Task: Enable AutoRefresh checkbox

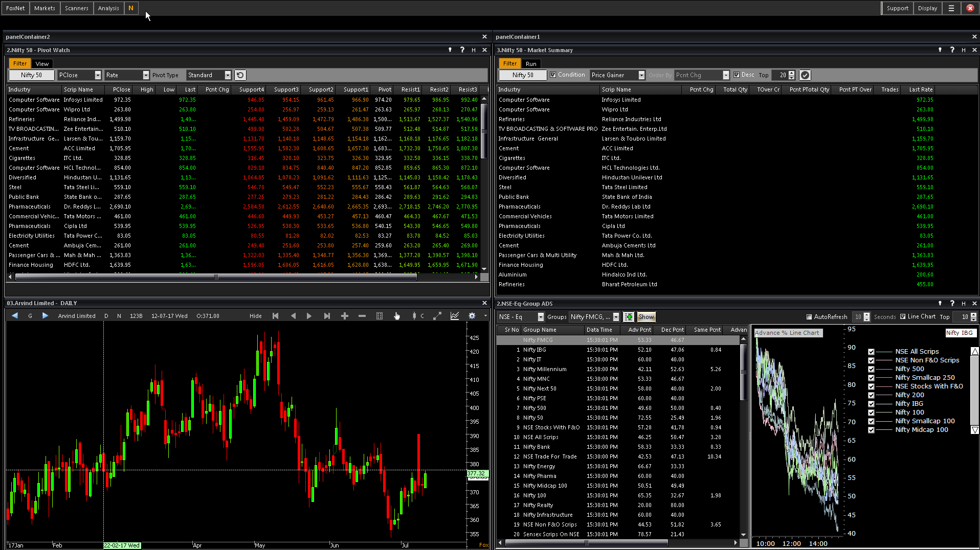Action: click(x=809, y=317)
